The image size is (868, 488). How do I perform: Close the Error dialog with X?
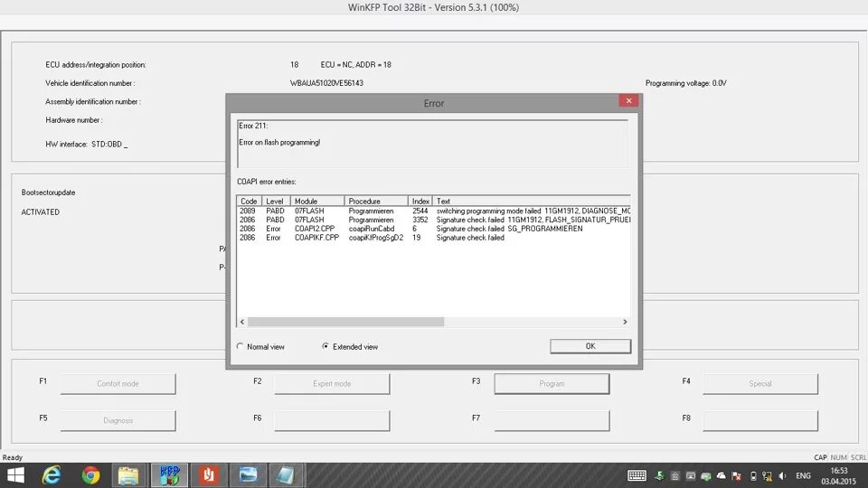(x=628, y=100)
